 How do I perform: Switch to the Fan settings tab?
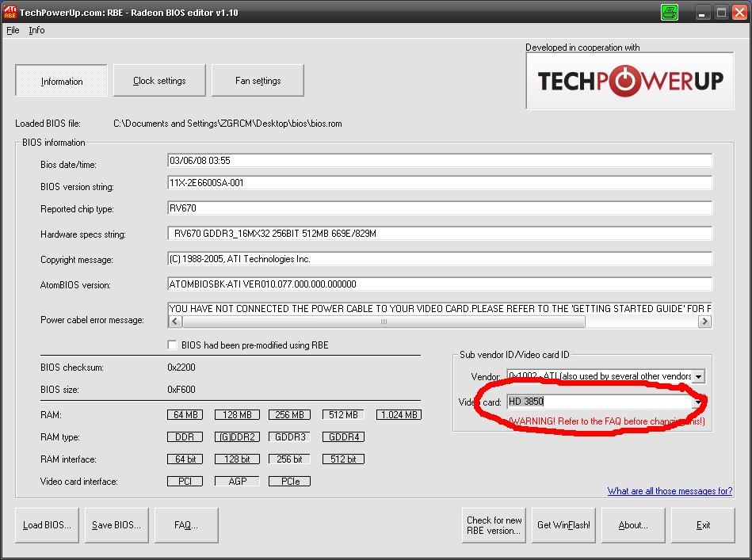tap(258, 81)
